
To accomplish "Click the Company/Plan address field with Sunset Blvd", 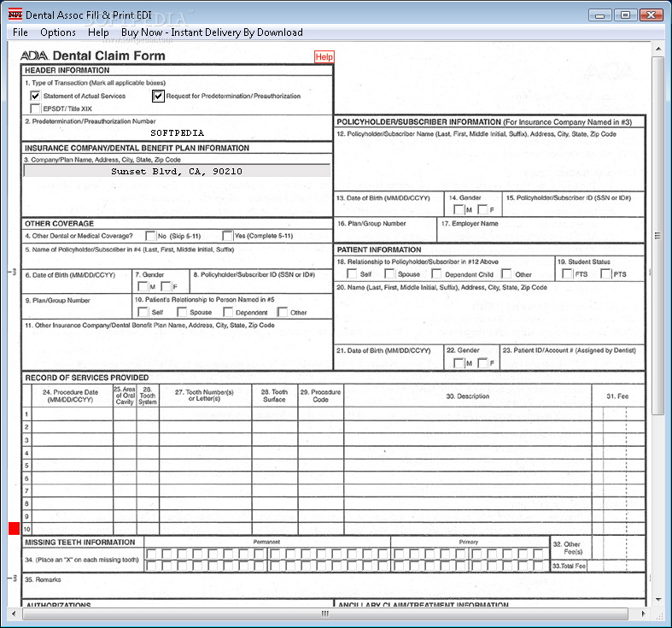I will tap(177, 171).
